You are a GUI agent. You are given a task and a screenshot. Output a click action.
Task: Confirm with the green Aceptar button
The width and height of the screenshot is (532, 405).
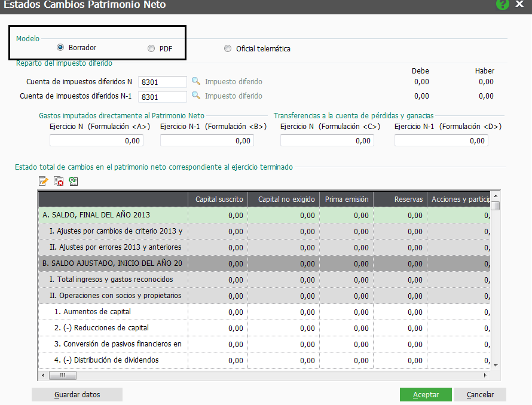tap(426, 394)
